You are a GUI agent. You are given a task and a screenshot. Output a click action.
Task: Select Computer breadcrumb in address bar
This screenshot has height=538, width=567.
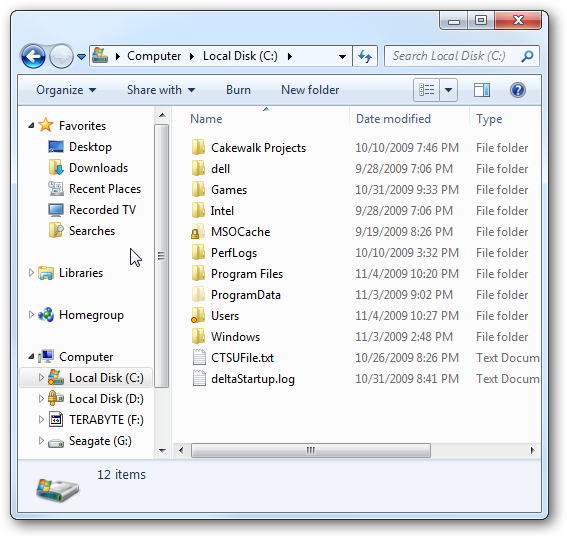154,56
